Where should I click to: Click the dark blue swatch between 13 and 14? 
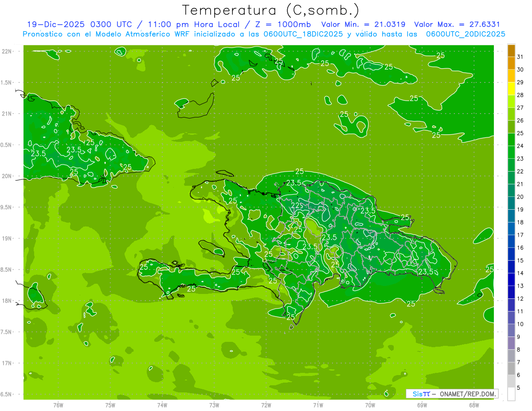(511, 280)
